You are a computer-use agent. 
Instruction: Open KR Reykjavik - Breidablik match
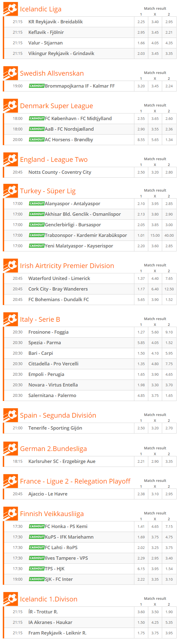[56, 22]
